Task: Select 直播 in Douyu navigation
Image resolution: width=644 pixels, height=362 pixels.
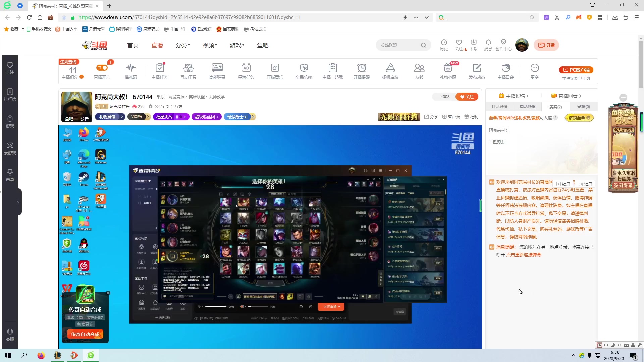Action: pos(157,45)
